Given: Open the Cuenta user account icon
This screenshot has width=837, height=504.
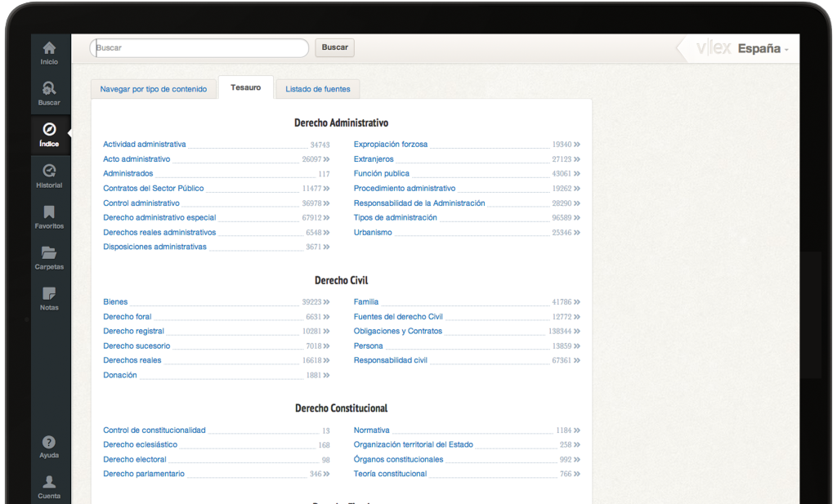Looking at the screenshot, I should coord(49,482).
